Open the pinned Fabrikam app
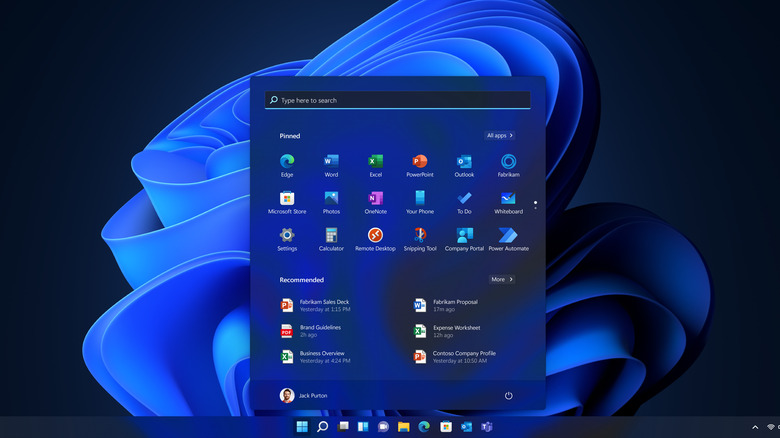 [508, 162]
